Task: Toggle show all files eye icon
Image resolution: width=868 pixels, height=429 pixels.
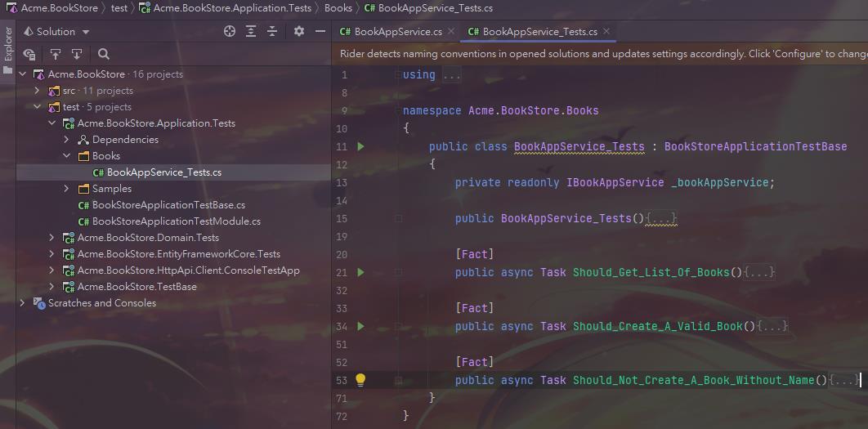Action: tap(29, 54)
